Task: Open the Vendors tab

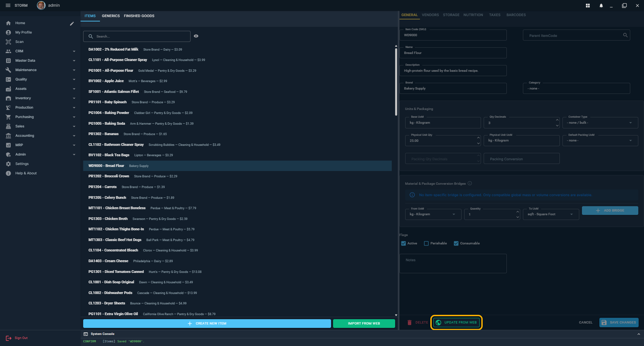Action: point(430,15)
